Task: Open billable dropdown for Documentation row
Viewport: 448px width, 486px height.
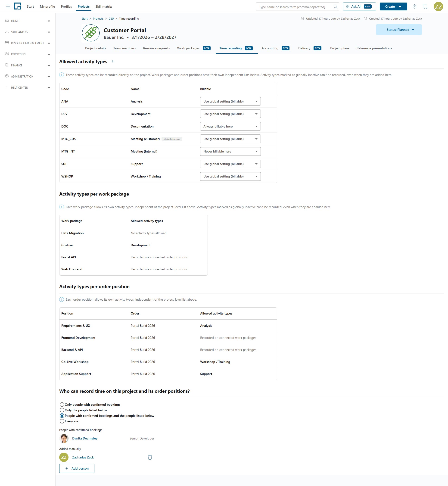Action: 230,126
